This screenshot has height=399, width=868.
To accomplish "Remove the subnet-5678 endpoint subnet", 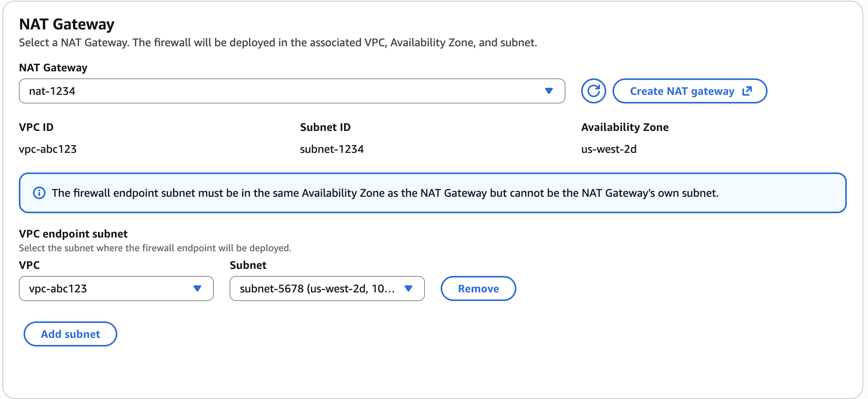I will (x=478, y=288).
